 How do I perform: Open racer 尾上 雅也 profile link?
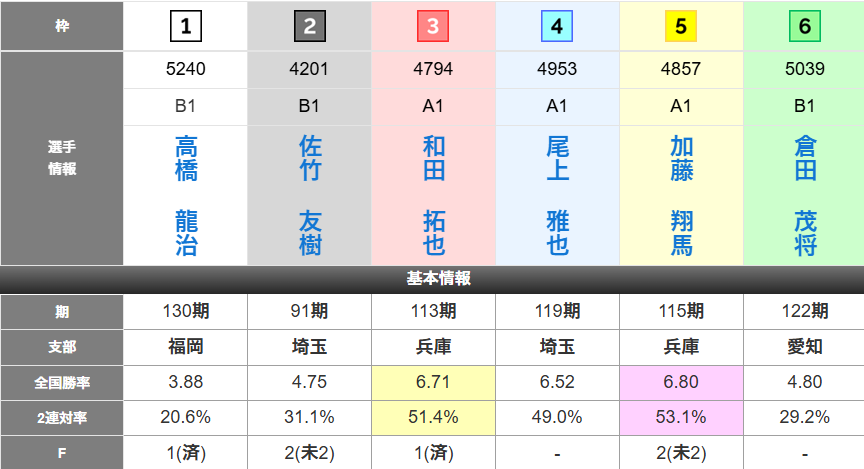[558, 196]
